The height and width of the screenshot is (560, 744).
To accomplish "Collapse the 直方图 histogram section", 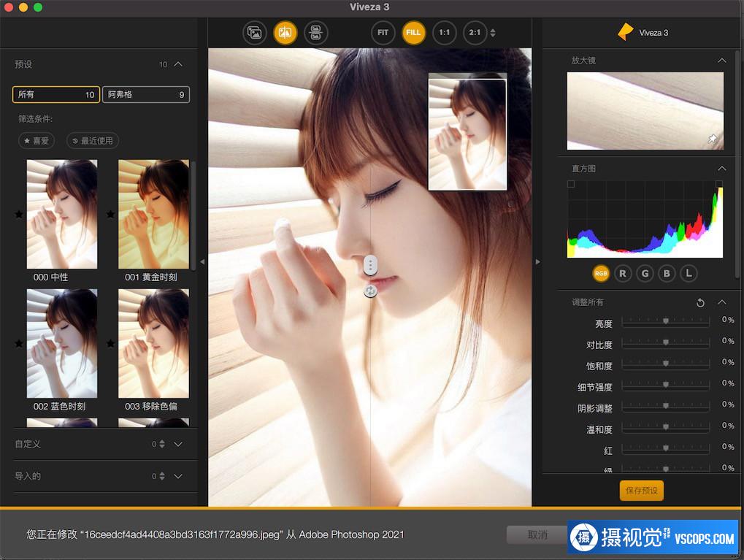I will coord(721,169).
